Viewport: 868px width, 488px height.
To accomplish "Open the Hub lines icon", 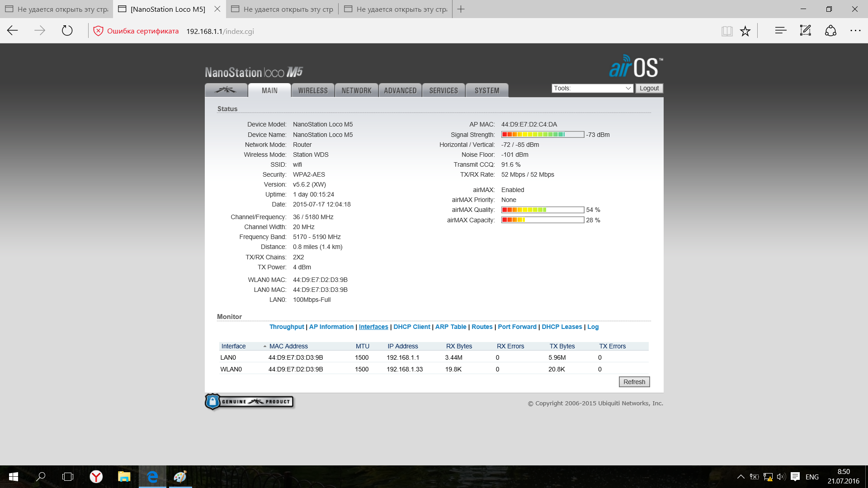I will tap(781, 31).
